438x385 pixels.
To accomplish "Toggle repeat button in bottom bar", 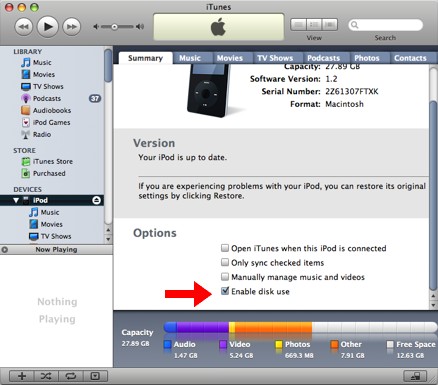I will pyautogui.click(x=71, y=376).
